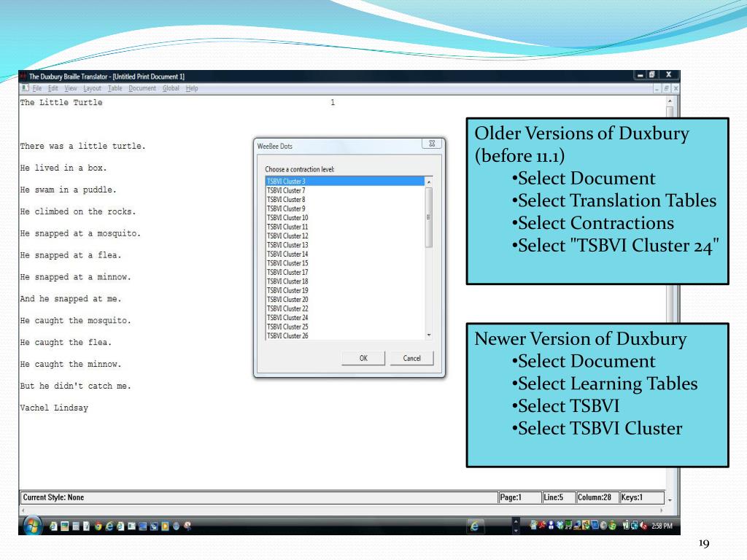Screen dimensions: 747x560
Task: Select "TSBVI Cluster 19" in the list
Action: (345, 290)
